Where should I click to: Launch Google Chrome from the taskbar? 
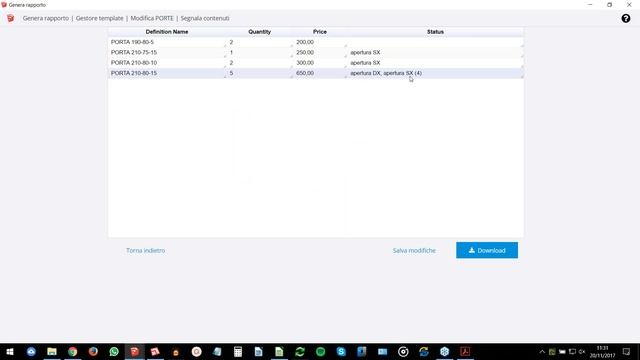[x=73, y=351]
